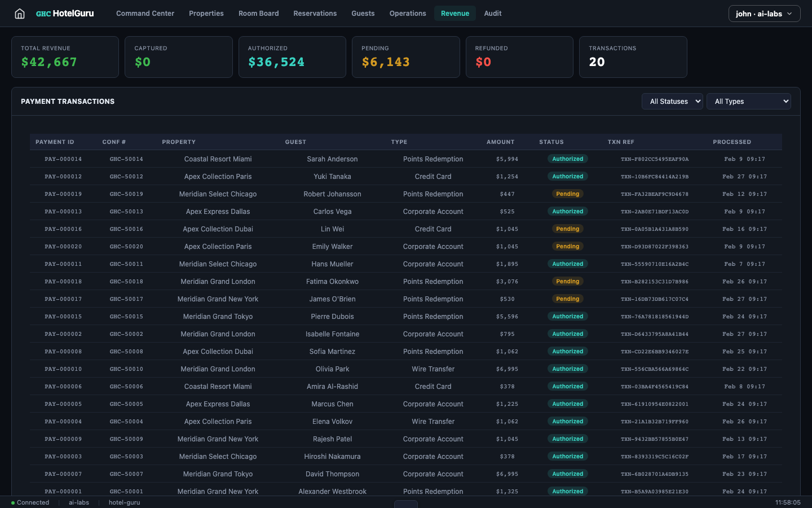Click the Authorized badge on Sarah Anderson's payment
The height and width of the screenshot is (508, 812).
click(x=568, y=159)
